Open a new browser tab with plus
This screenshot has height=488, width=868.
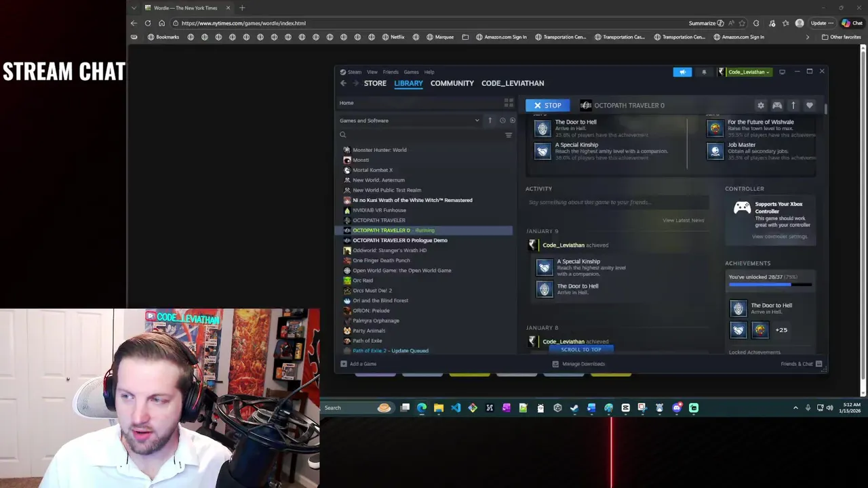242,8
